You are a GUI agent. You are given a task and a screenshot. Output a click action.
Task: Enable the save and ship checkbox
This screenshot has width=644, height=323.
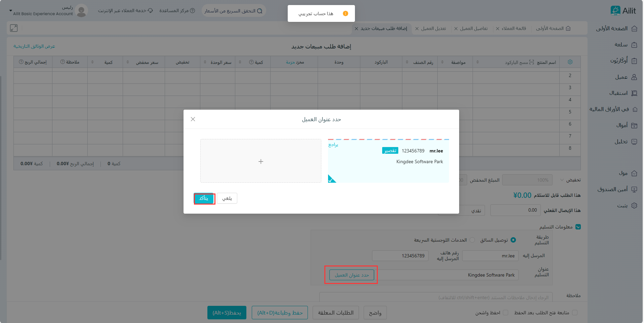(x=506, y=313)
